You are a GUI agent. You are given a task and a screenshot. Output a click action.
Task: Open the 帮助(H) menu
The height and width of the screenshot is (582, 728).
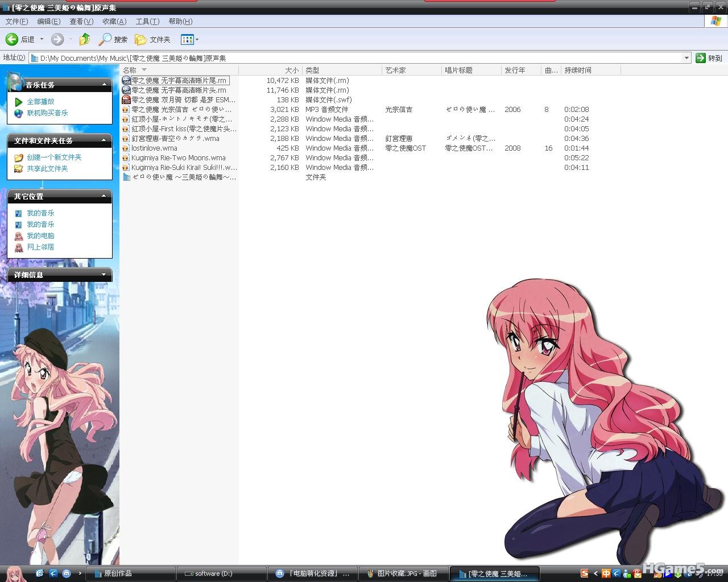point(180,22)
